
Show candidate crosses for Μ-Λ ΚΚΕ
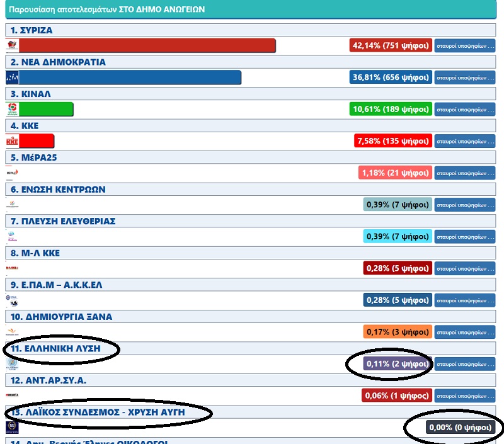tap(464, 268)
